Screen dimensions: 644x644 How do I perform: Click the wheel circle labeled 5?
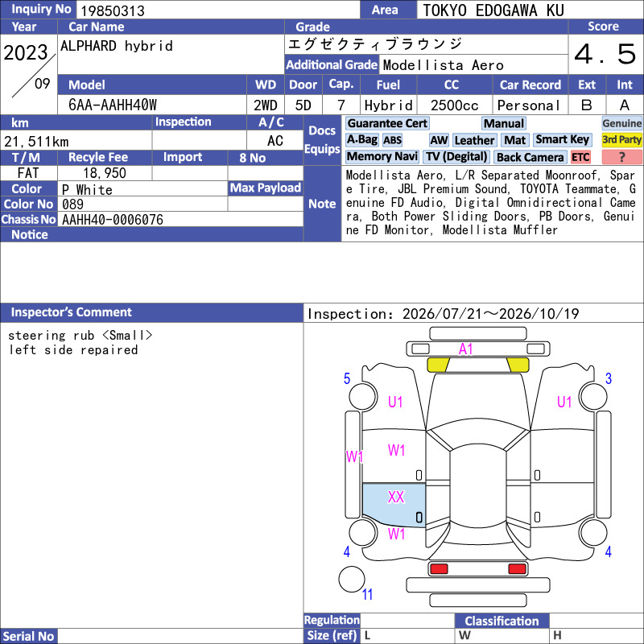pos(363,397)
